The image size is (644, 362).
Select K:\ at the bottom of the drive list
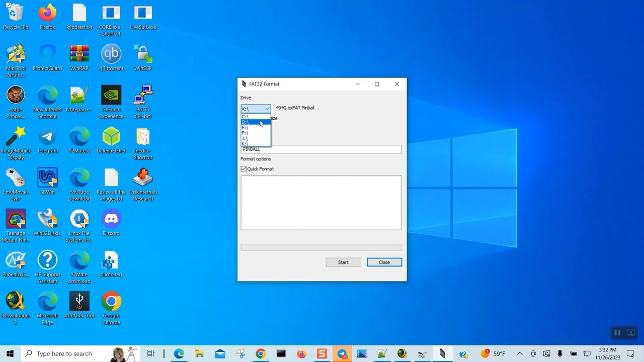(256, 144)
